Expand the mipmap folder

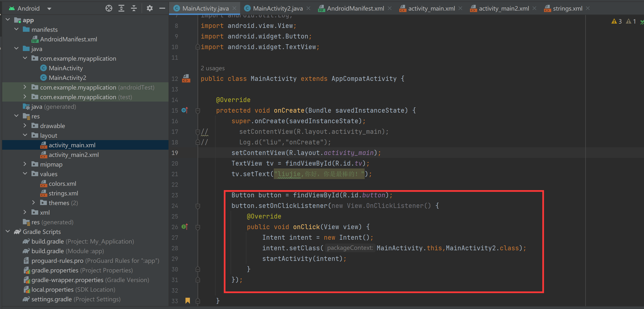click(25, 164)
